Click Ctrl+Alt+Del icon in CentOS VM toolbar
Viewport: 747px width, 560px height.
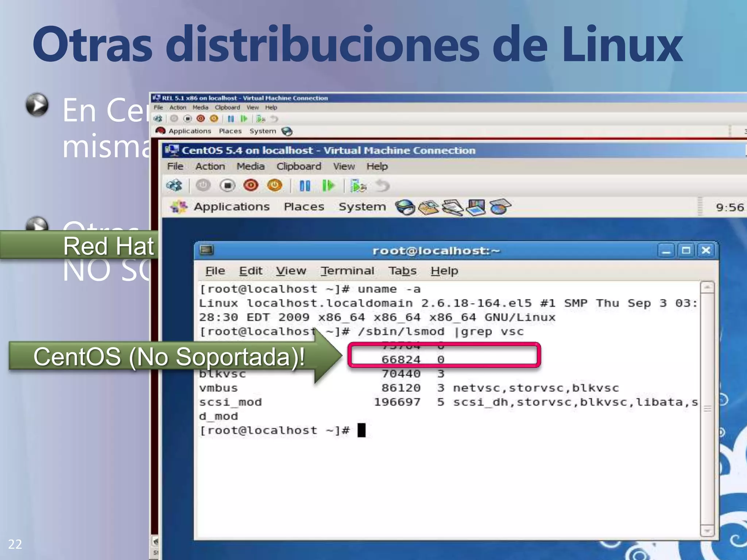174,186
